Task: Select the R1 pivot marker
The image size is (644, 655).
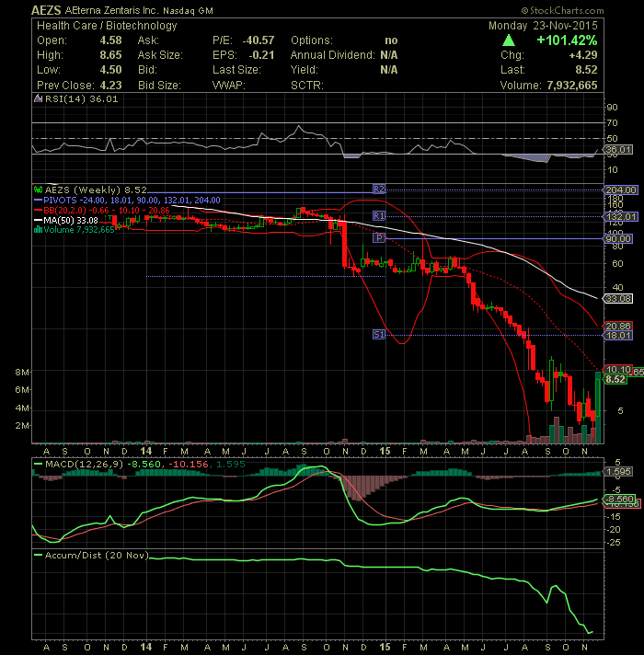Action: pyautogui.click(x=378, y=215)
